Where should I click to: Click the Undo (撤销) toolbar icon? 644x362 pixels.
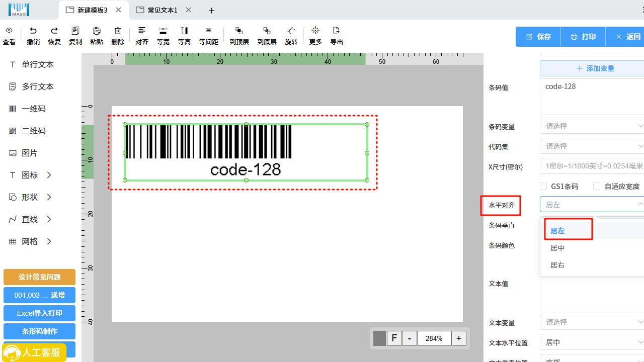click(x=33, y=31)
